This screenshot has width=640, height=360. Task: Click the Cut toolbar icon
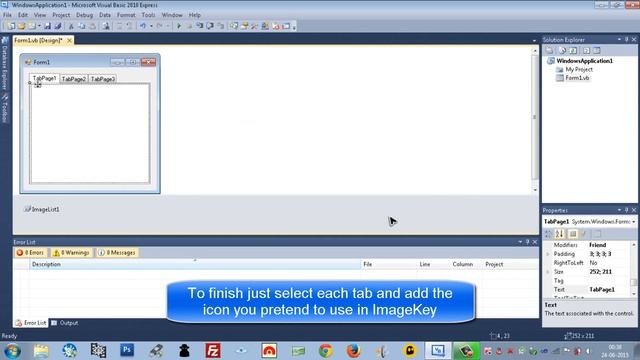click(71, 26)
